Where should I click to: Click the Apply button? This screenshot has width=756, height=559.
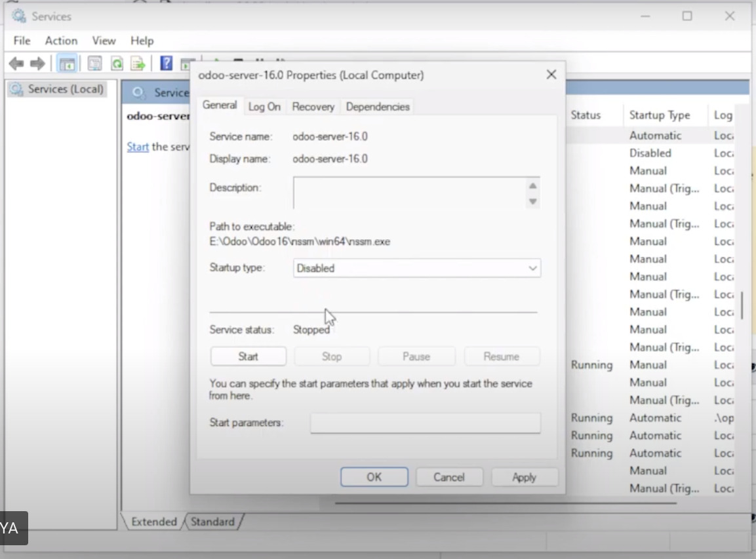pyautogui.click(x=524, y=477)
